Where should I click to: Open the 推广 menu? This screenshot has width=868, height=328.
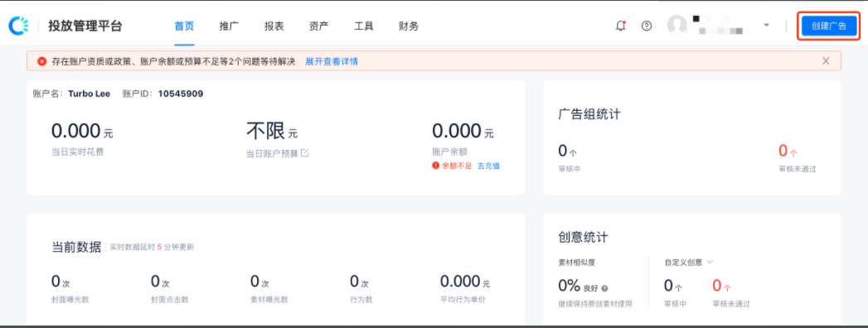point(229,26)
